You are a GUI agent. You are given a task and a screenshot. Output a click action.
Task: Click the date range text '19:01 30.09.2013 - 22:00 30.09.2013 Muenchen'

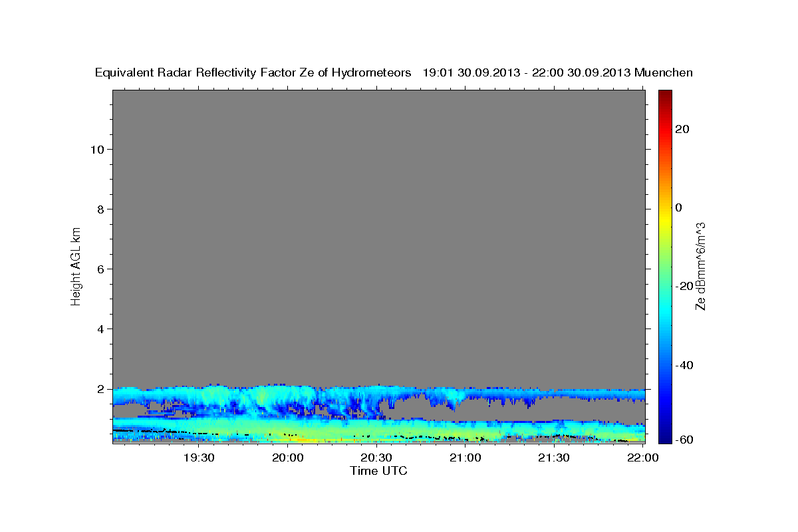558,72
